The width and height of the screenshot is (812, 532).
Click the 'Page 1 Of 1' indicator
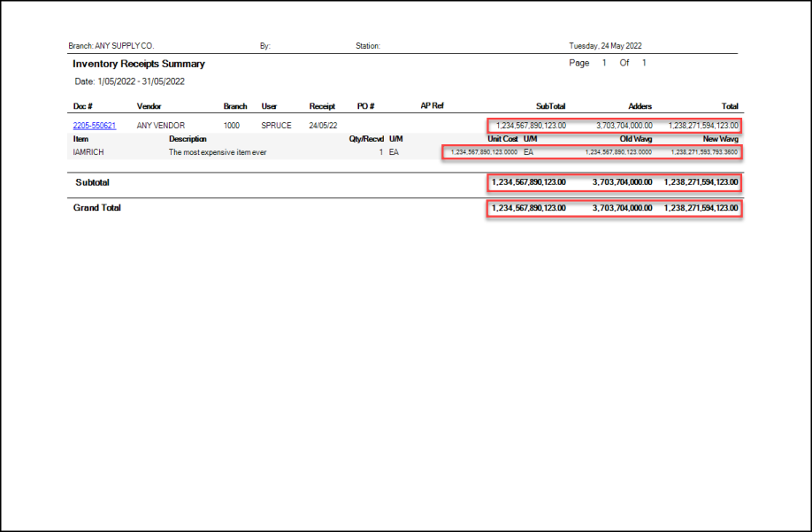(x=608, y=63)
